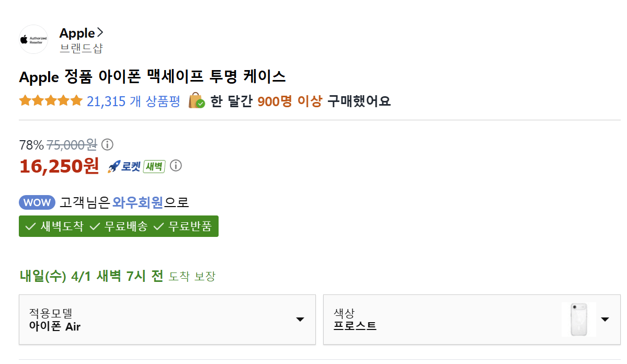Viewport: 627px width, 364px height.
Task: Click the Apple Authorized Reseller logo
Action: pyautogui.click(x=33, y=39)
